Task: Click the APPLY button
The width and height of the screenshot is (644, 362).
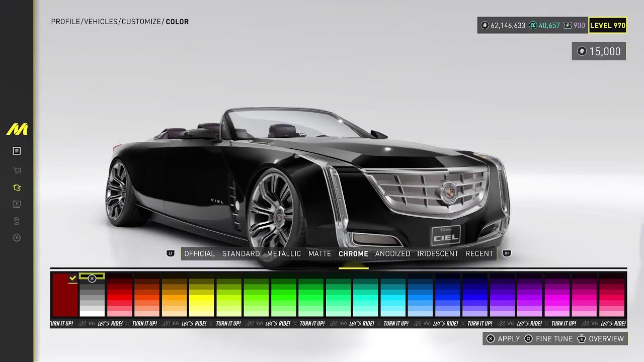Action: [503, 339]
